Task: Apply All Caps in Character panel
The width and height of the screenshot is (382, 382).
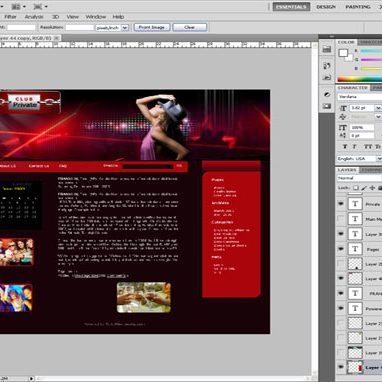Action: click(x=367, y=147)
